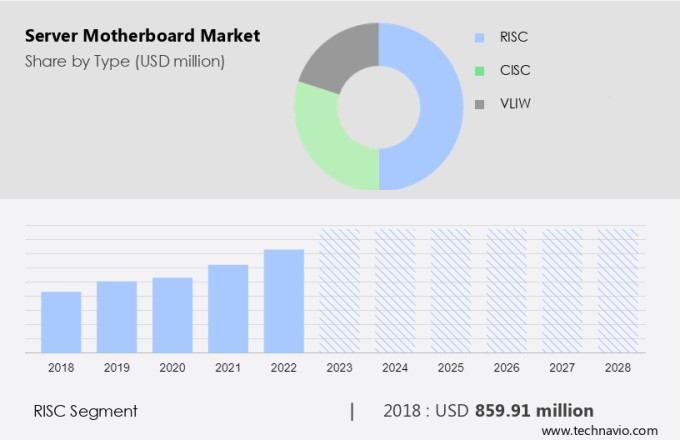Click the hatched 2028 forecast bar
This screenshot has width=680, height=440.
tap(617, 290)
